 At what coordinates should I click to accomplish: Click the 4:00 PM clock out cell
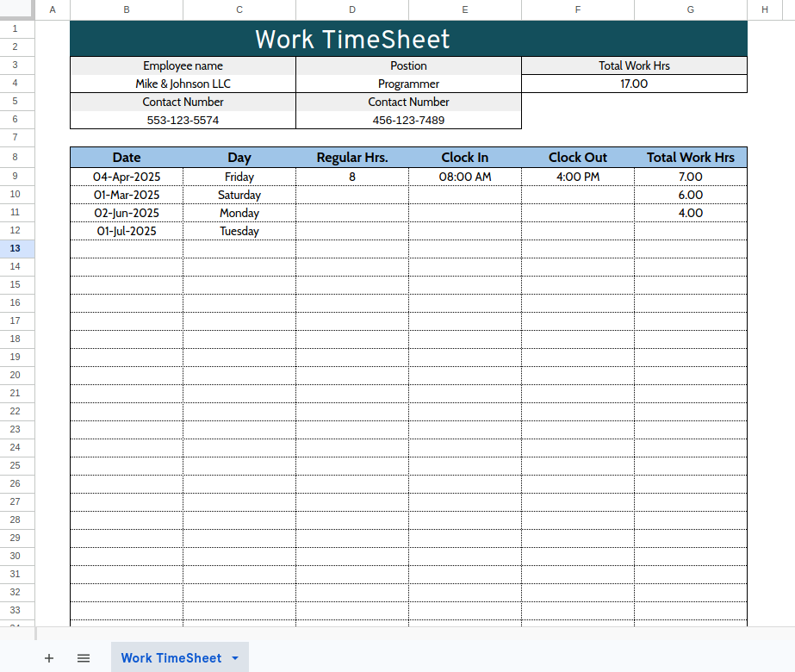point(578,177)
